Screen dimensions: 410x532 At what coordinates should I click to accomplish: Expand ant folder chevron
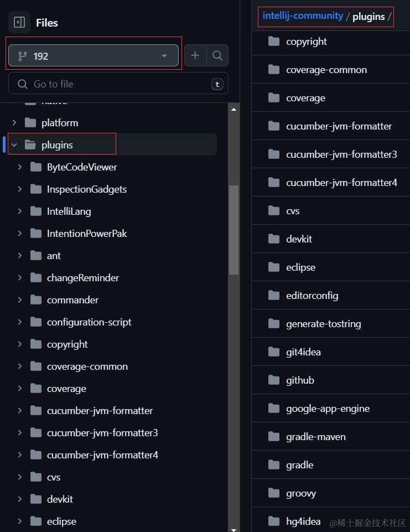[20, 256]
